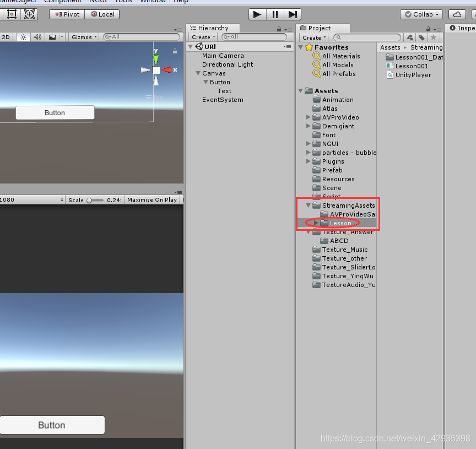The height and width of the screenshot is (449, 476).
Task: Expand the Plugins folder arrow
Action: click(x=308, y=161)
